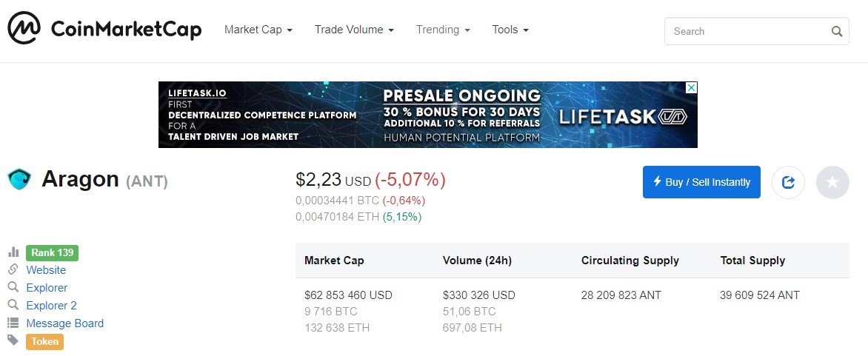Click the share arrow icon button

[x=788, y=182]
